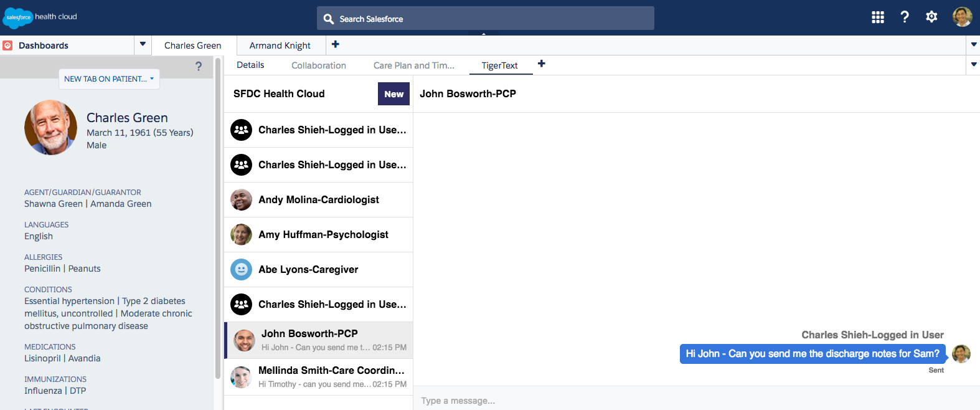This screenshot has width=980, height=410.
Task: Click the Salesforce health cloud logo
Action: pos(40,17)
